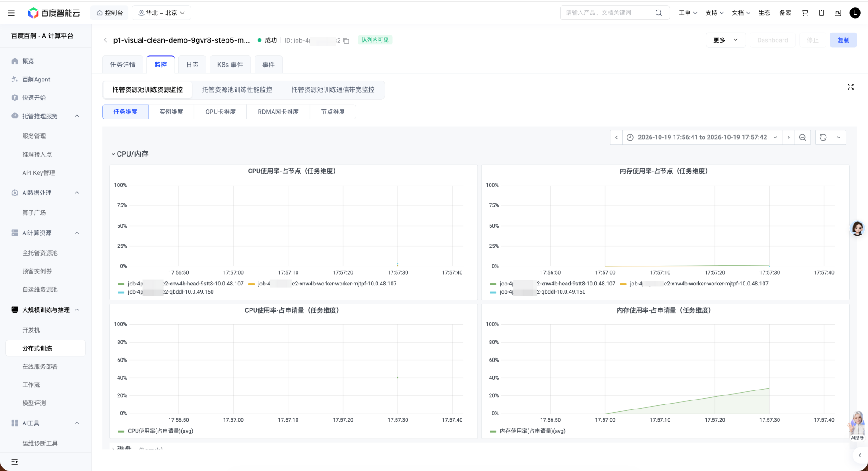Image resolution: width=868 pixels, height=471 pixels.
Task: Collapse the left sidebar with bottom icon
Action: pyautogui.click(x=14, y=462)
